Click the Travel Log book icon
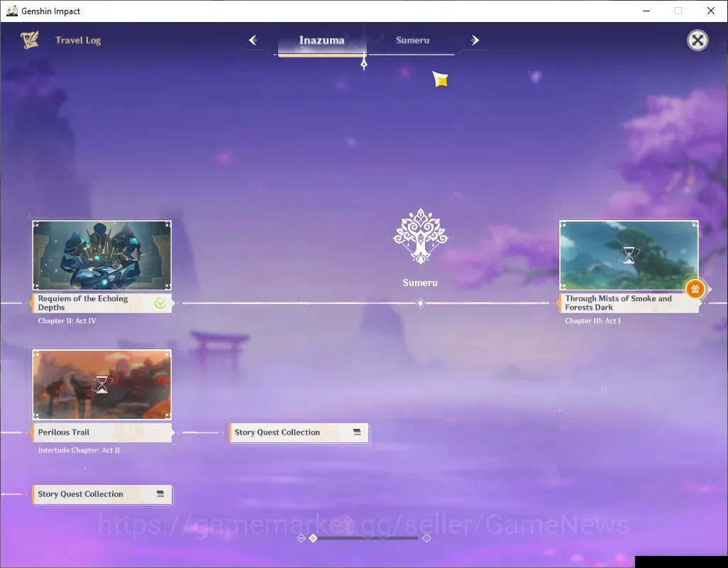The image size is (728, 568). point(30,40)
